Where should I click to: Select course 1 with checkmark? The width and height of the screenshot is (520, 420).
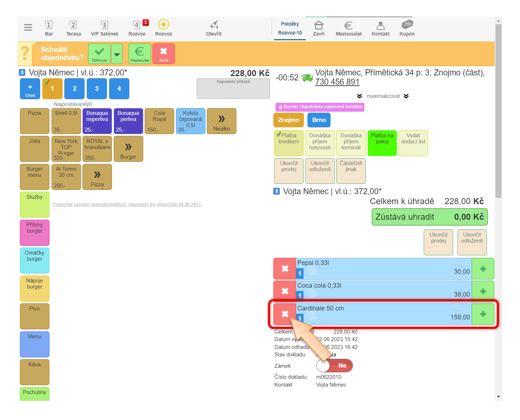[x=52, y=89]
